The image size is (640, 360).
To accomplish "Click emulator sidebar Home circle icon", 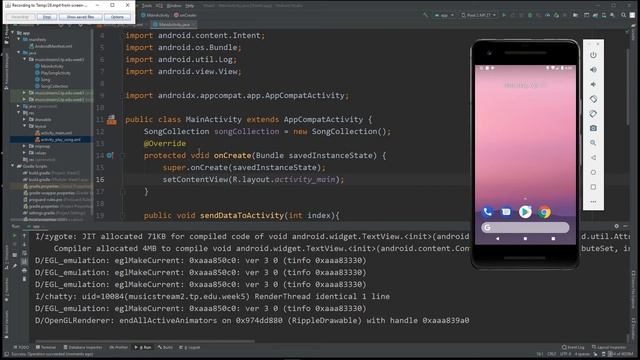I will click(x=593, y=172).
